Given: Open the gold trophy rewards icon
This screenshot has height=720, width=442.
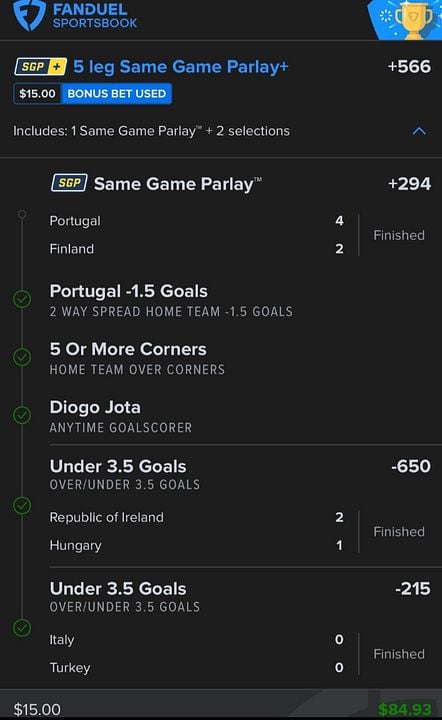Looking at the screenshot, I should pyautogui.click(x=414, y=19).
